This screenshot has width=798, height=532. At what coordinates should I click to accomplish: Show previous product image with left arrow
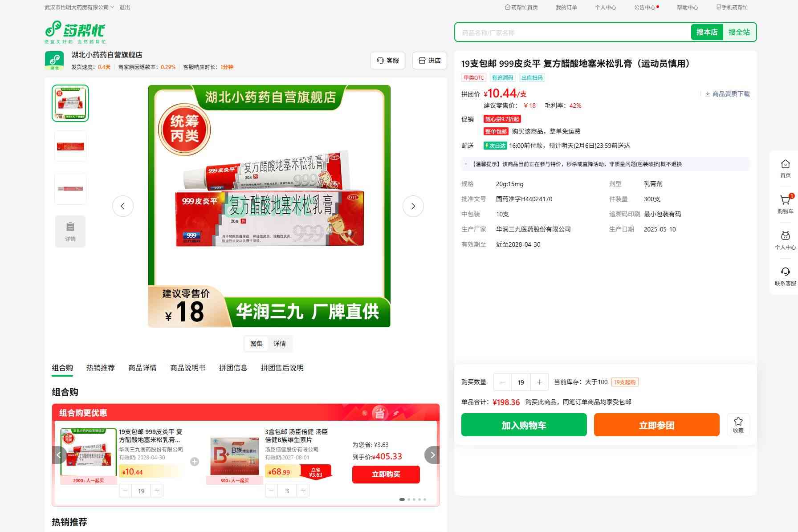123,206
